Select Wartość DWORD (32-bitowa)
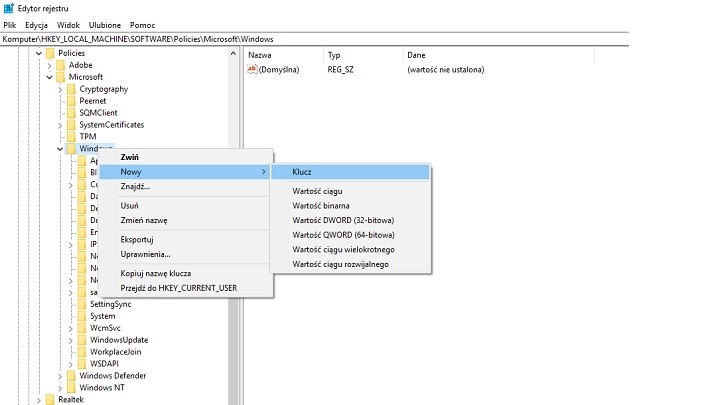The image size is (720, 405). pos(350,220)
